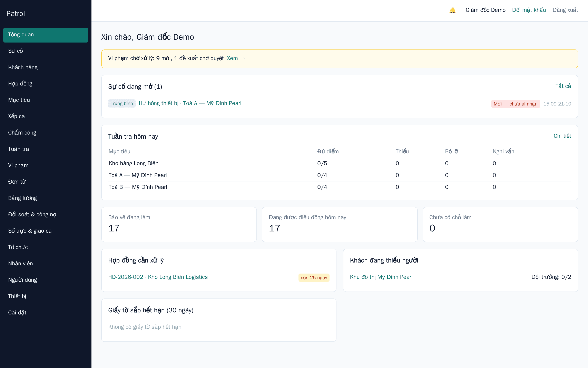Image resolution: width=588 pixels, height=368 pixels.
Task: Click the còn 25 ngày badge
Action: pos(314,278)
